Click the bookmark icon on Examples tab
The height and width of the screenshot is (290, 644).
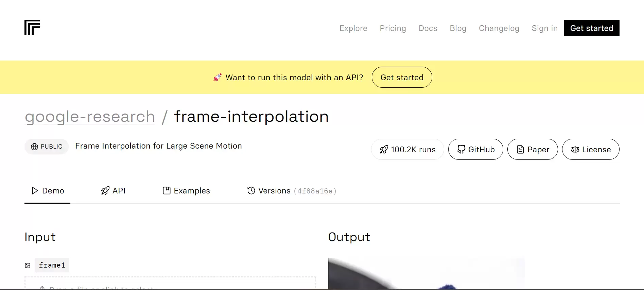(167, 191)
